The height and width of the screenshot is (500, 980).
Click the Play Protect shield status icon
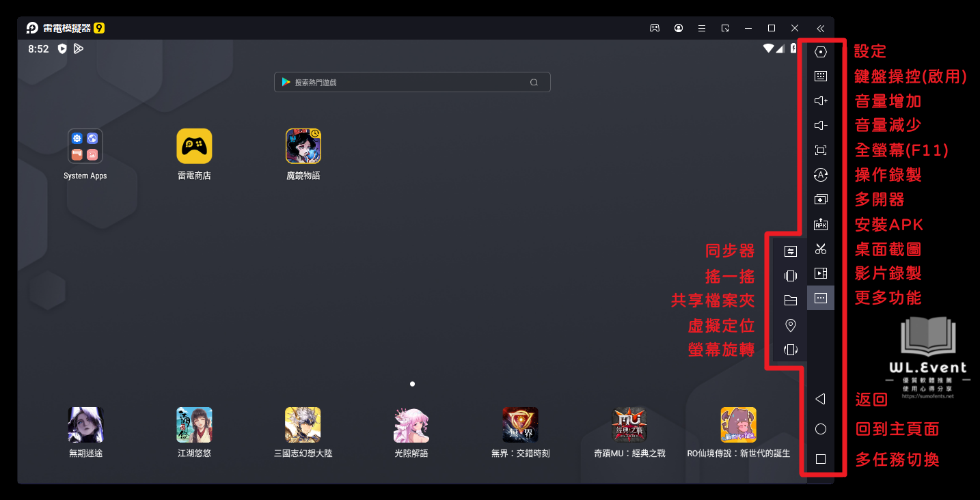coord(62,48)
